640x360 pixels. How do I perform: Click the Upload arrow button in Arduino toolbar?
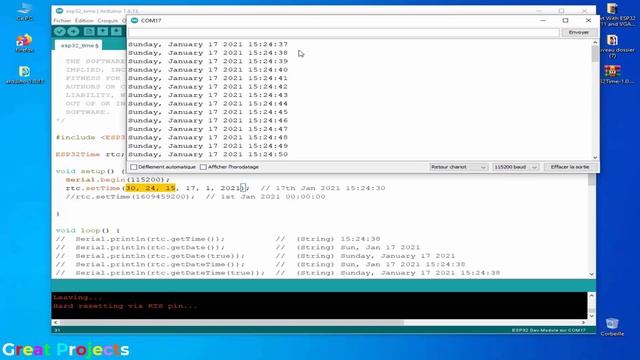click(73, 31)
